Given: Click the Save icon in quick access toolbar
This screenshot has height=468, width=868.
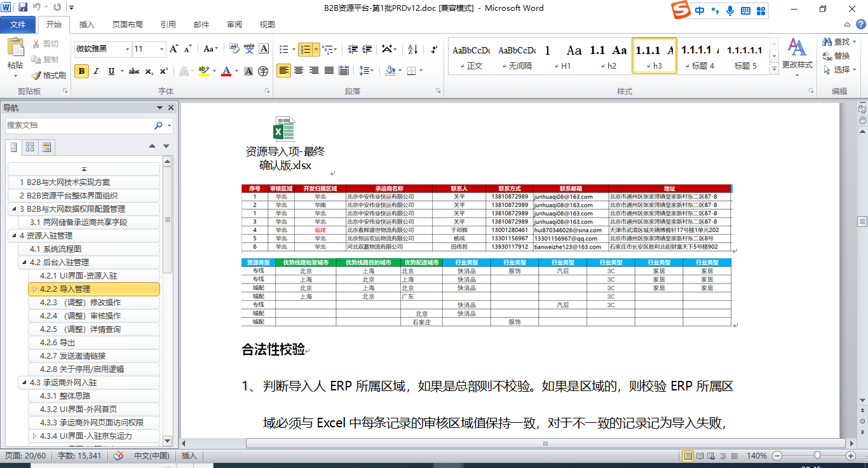Looking at the screenshot, I should [23, 8].
